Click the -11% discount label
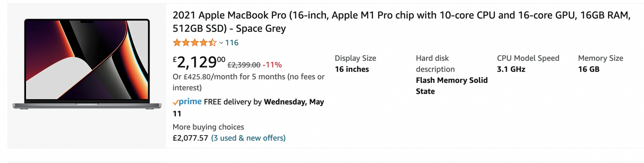This screenshot has height=163, width=644. click(272, 65)
